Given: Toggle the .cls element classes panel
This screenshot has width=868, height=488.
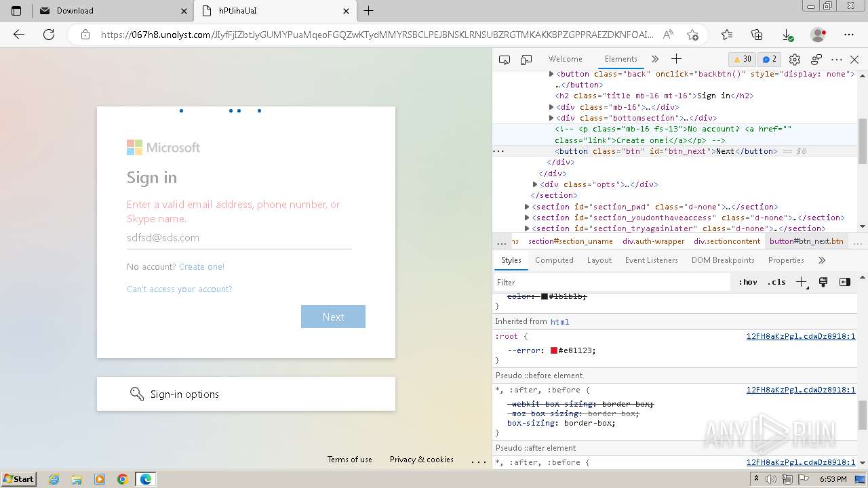Looking at the screenshot, I should 776,282.
